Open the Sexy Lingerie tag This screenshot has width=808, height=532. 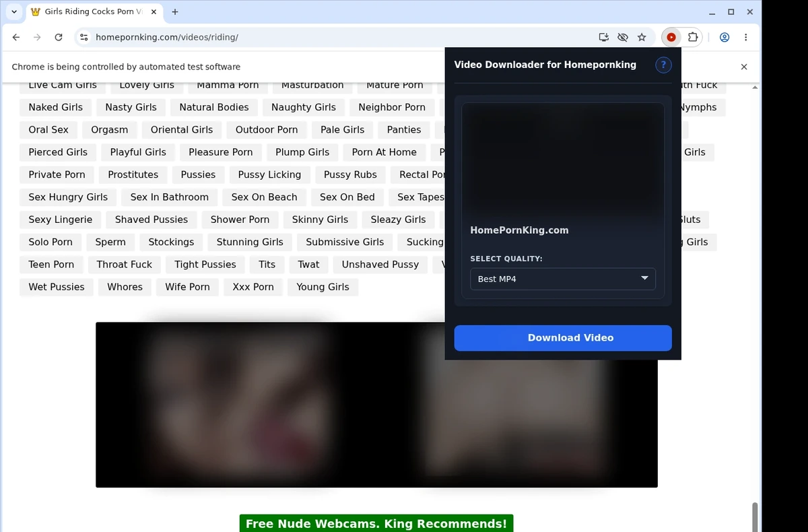61,220
